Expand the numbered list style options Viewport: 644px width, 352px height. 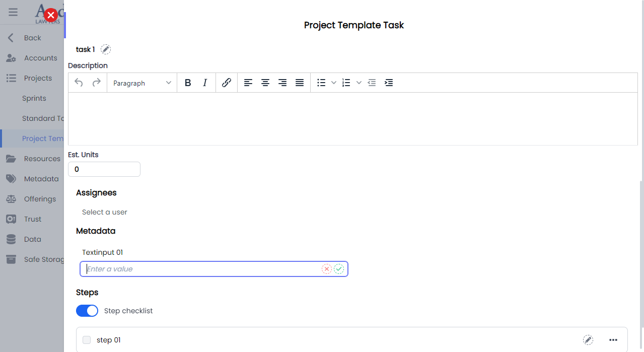pyautogui.click(x=359, y=83)
